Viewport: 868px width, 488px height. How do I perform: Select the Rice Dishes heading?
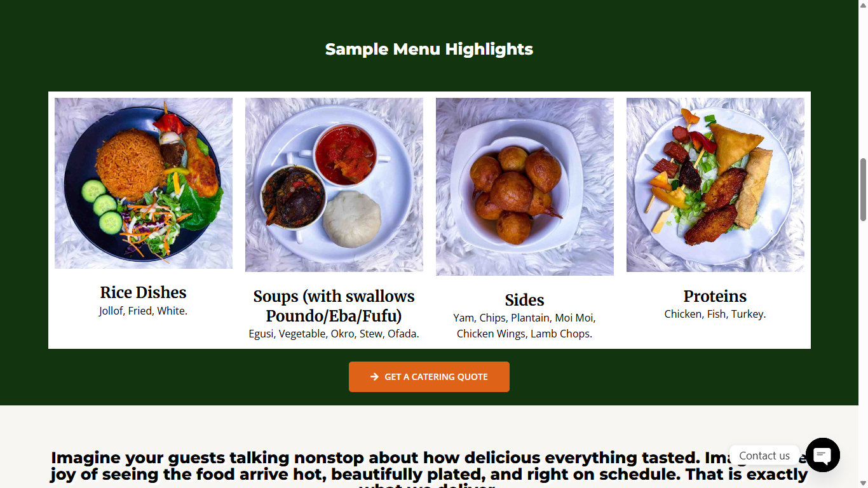[x=144, y=292]
